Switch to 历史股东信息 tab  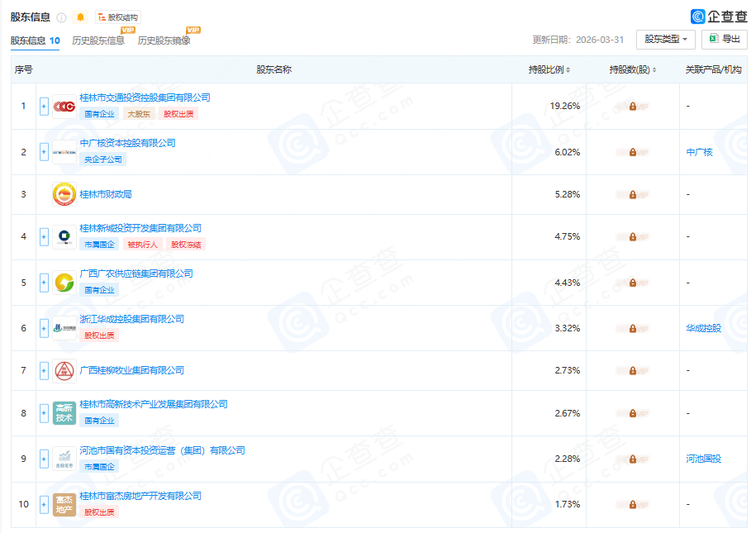[x=98, y=40]
